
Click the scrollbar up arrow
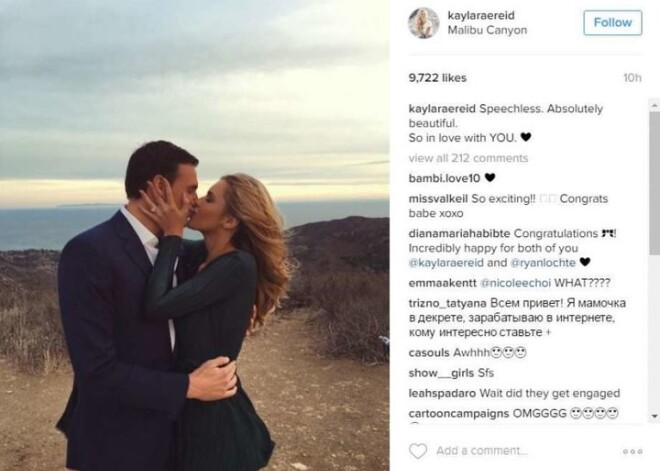click(x=653, y=103)
